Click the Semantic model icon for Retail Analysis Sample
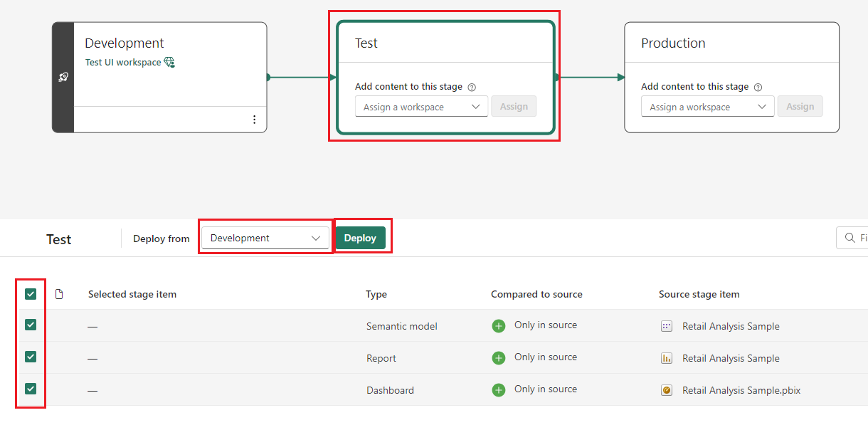Image resolution: width=868 pixels, height=430 pixels. 667,326
